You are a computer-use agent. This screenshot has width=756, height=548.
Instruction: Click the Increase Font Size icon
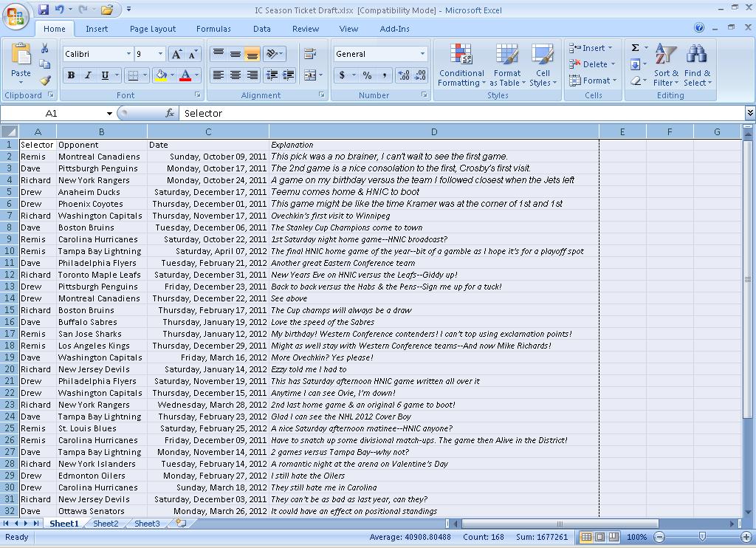click(x=176, y=54)
